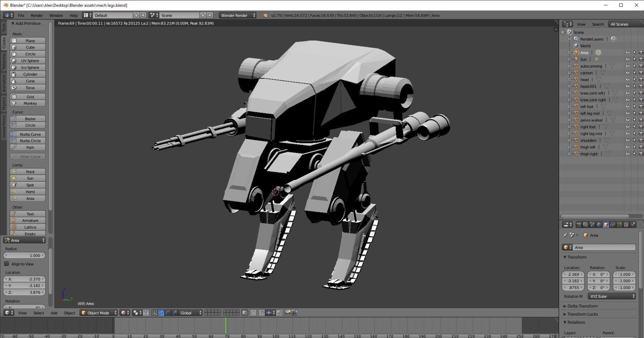This screenshot has width=644, height=338.
Task: Expand the Delta Transform panel
Action: point(582,306)
